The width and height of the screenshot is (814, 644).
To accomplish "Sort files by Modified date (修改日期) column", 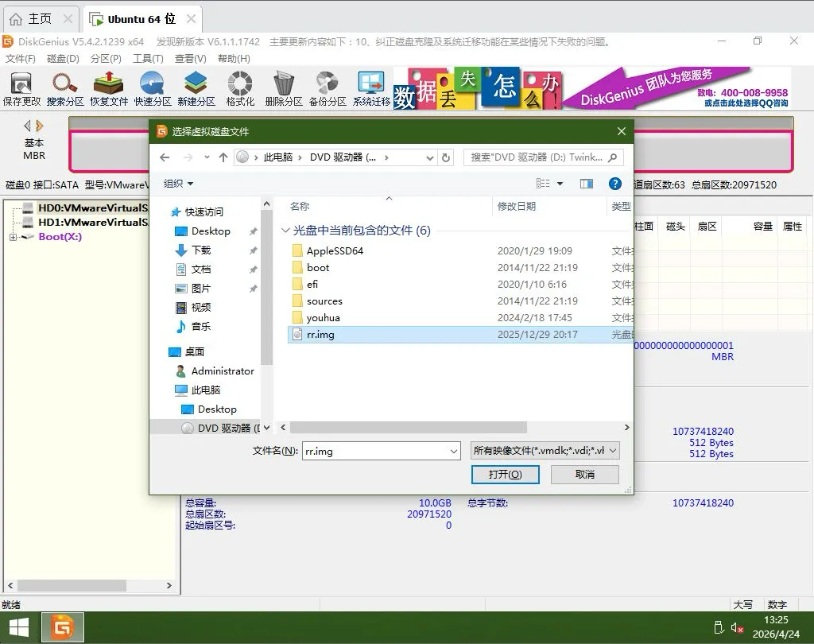I will pos(517,206).
